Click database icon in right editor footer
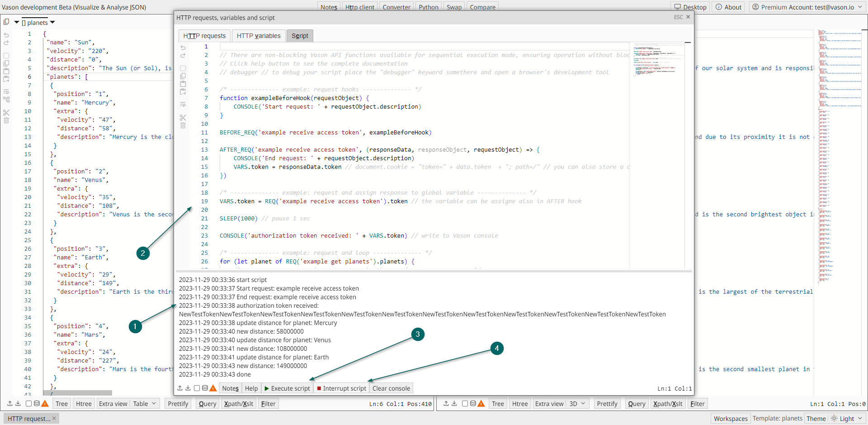This screenshot has height=425, width=868. [x=473, y=403]
